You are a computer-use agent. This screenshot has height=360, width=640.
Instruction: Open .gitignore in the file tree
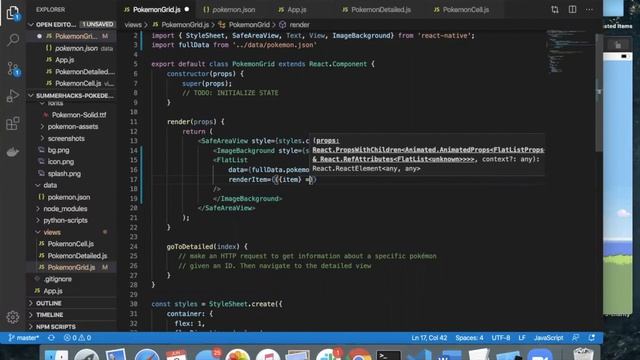[x=58, y=279]
